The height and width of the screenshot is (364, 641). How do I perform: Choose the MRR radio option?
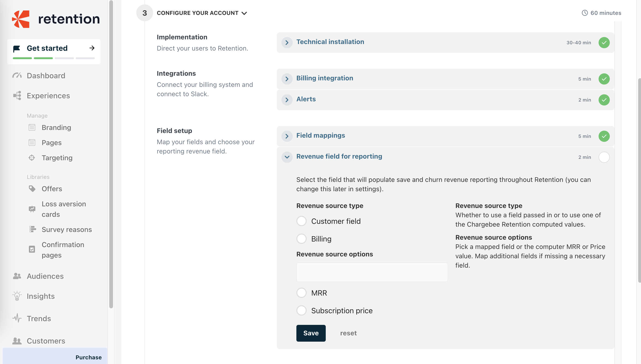coord(301,293)
